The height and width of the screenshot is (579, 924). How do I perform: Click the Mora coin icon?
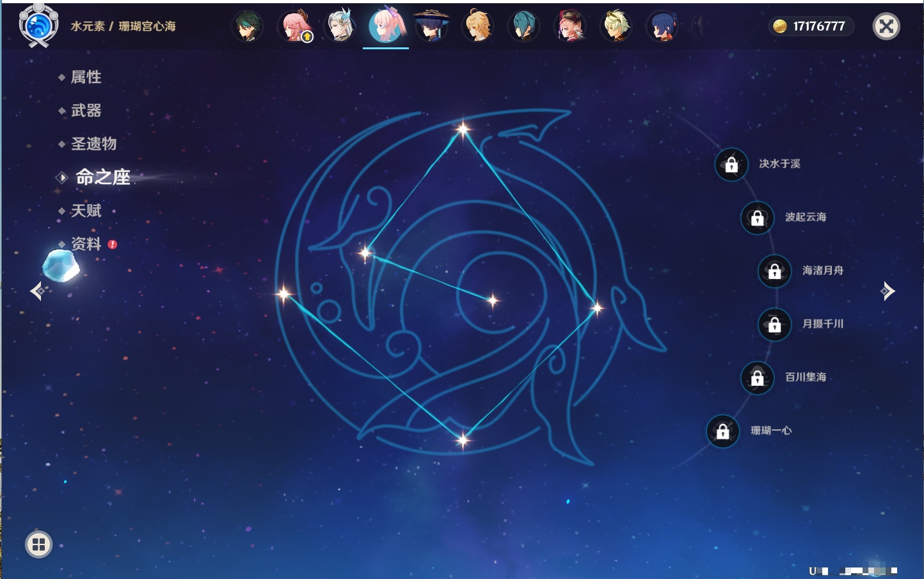780,26
